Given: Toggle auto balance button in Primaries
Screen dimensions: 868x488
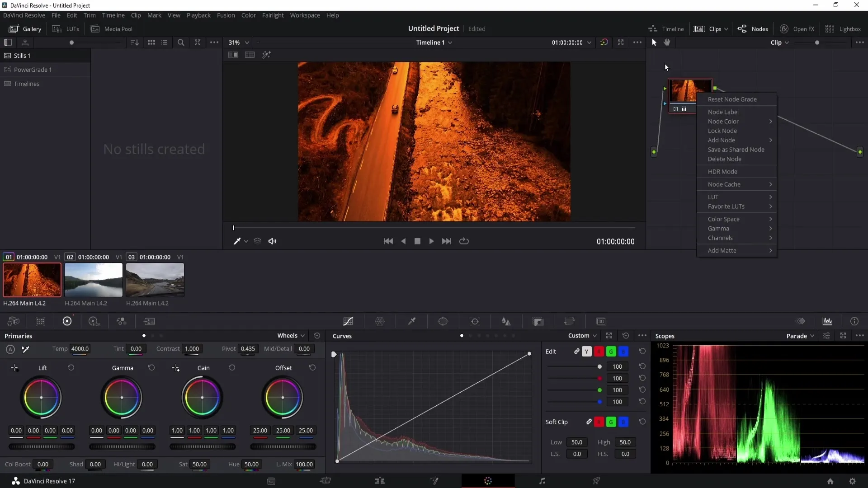Looking at the screenshot, I should click(x=10, y=349).
